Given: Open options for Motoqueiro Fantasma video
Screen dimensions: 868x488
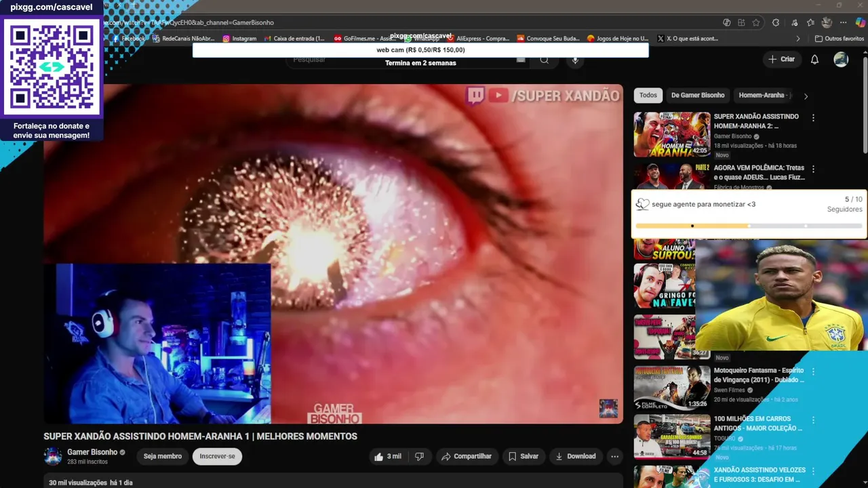Looking at the screenshot, I should click(813, 371).
